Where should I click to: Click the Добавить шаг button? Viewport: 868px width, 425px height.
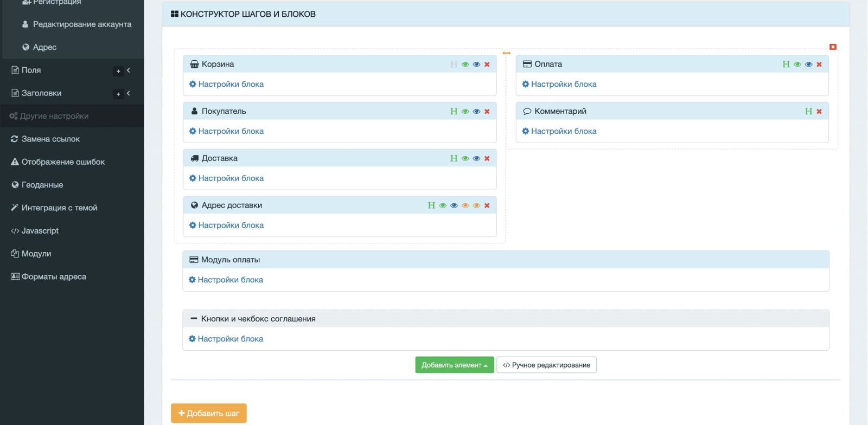coord(209,413)
